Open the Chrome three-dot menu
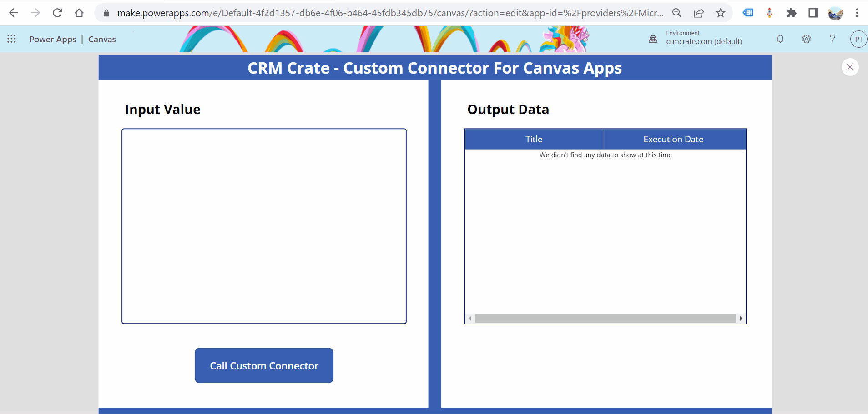Image resolution: width=868 pixels, height=414 pixels. coord(857,12)
